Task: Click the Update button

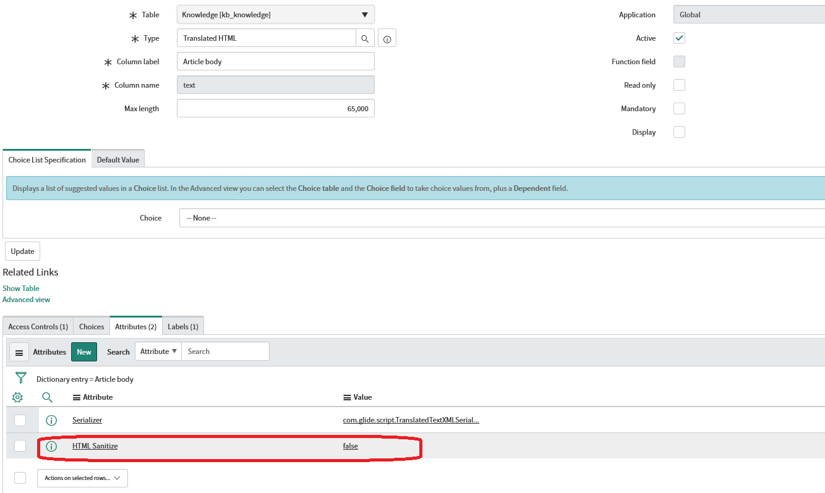Action: click(22, 251)
